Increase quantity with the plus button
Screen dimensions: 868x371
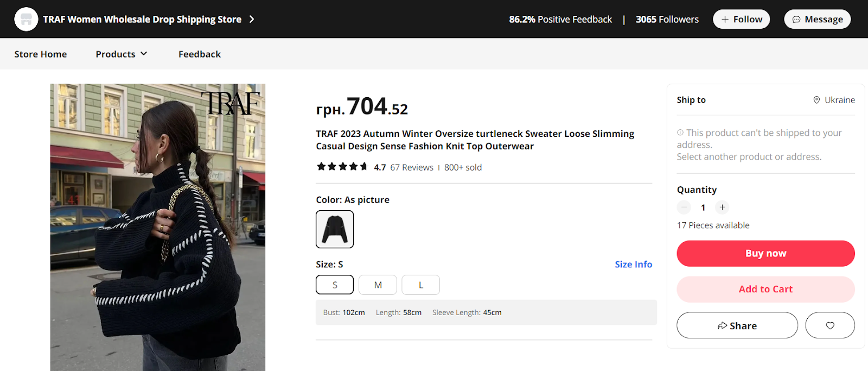point(722,207)
